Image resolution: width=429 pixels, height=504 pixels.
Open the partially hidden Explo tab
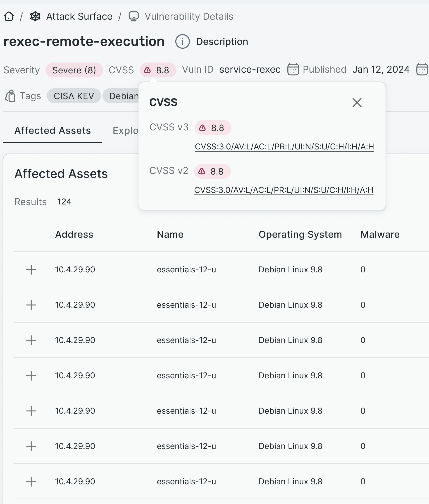(125, 131)
